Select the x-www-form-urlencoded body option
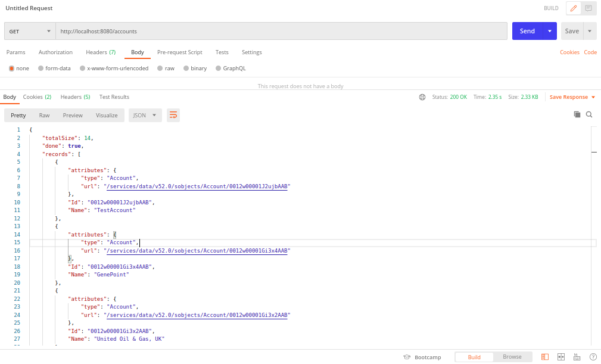The width and height of the screenshot is (601, 364). [x=82, y=68]
